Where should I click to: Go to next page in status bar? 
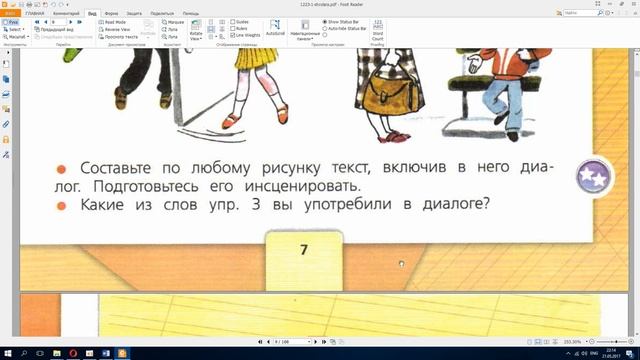316,342
